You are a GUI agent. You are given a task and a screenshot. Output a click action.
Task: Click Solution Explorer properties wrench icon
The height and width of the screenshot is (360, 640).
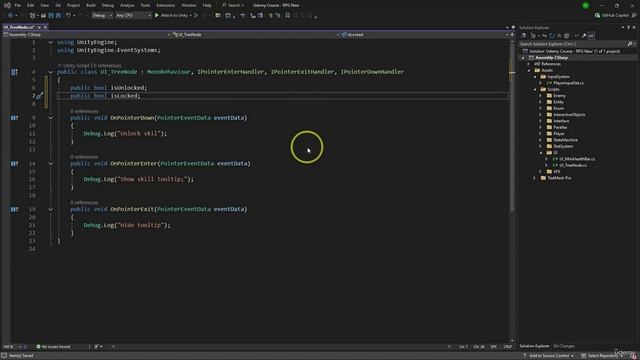point(584,36)
